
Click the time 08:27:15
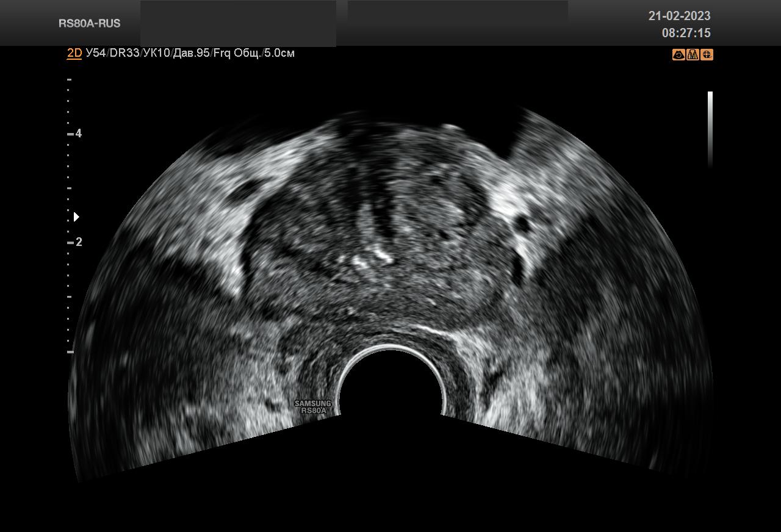686,33
